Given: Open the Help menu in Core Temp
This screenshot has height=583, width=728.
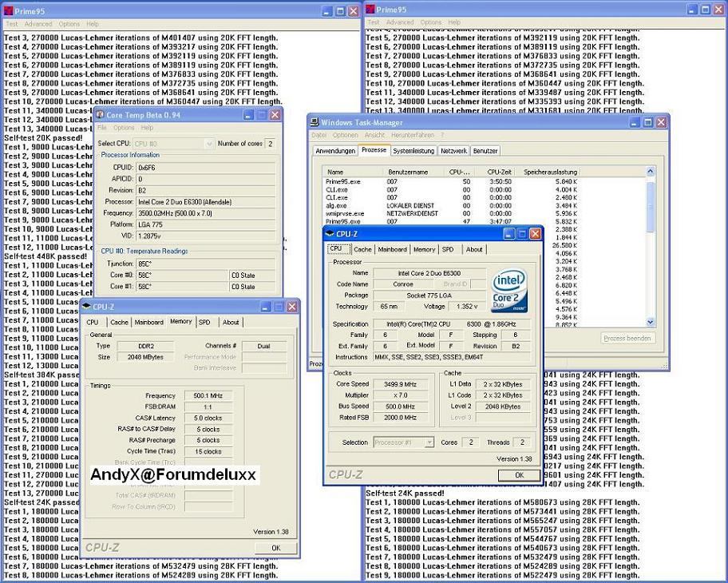Looking at the screenshot, I should [147, 127].
